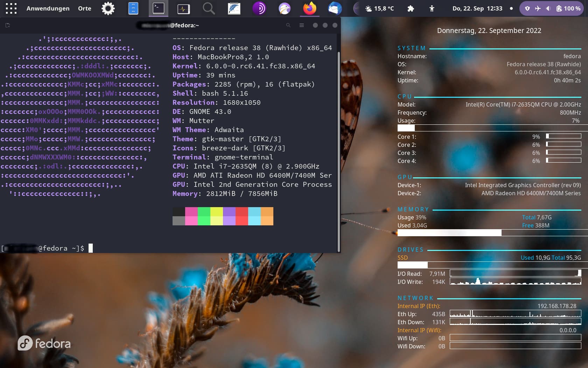Open the terminal hamburger menu
Image resolution: width=588 pixels, height=368 pixels.
click(302, 25)
